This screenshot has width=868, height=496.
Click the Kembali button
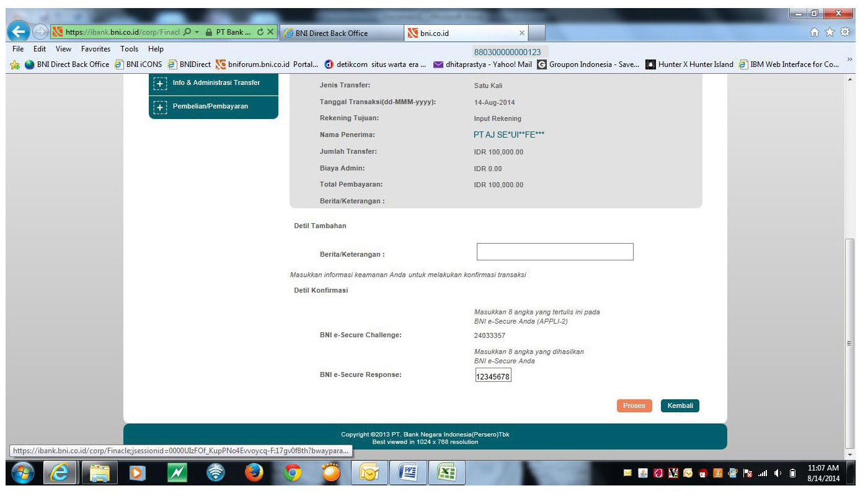[x=680, y=405]
